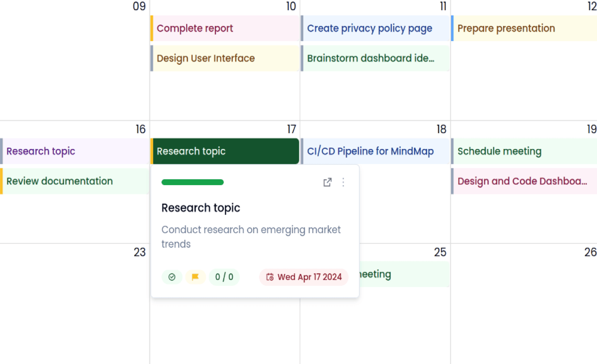Open the Create privacy policy page task
This screenshot has height=364, width=597.
tap(369, 28)
